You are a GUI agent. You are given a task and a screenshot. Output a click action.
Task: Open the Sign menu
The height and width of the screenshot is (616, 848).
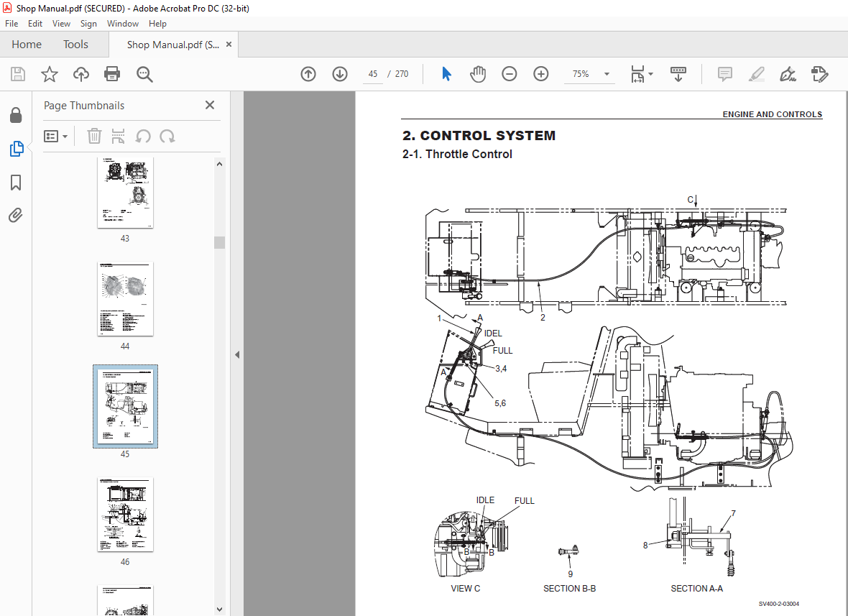pos(88,24)
